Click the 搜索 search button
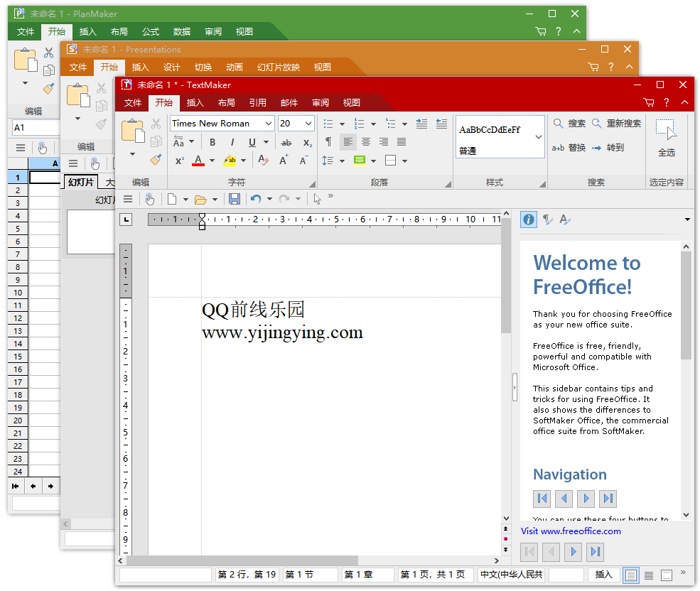 (569, 124)
